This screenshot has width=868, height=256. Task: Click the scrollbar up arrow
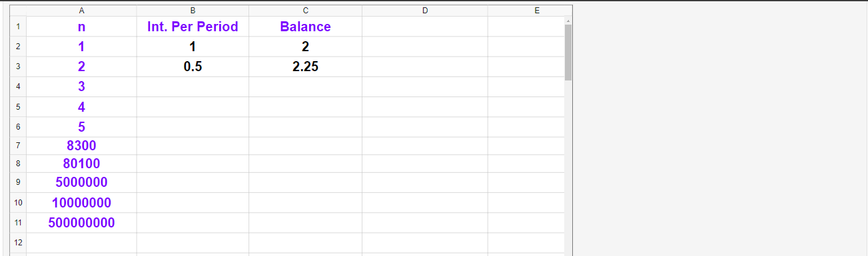click(x=568, y=20)
